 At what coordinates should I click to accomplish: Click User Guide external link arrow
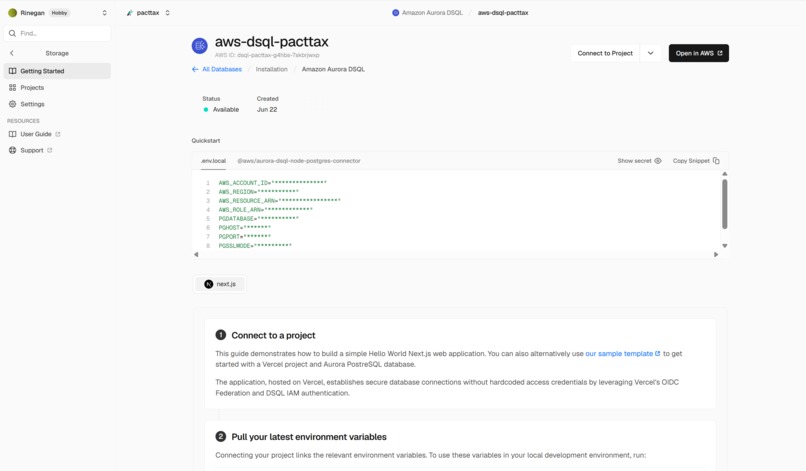(x=58, y=134)
